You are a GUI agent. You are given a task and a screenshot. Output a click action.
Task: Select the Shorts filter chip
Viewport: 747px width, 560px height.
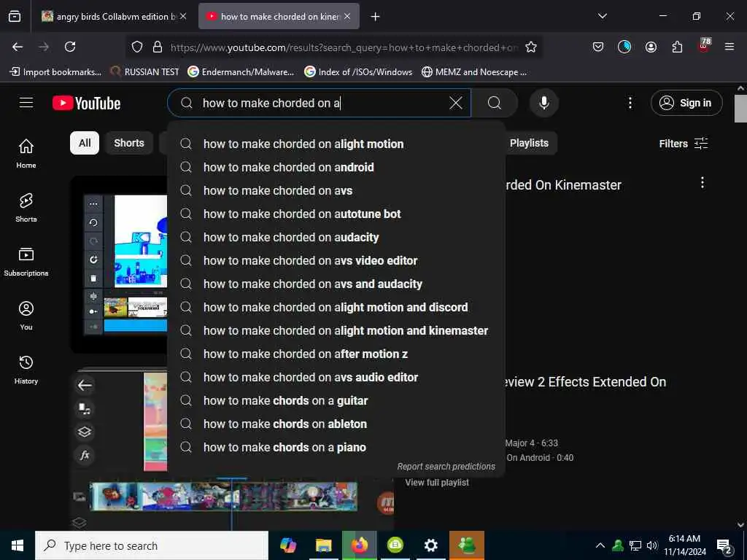point(129,143)
